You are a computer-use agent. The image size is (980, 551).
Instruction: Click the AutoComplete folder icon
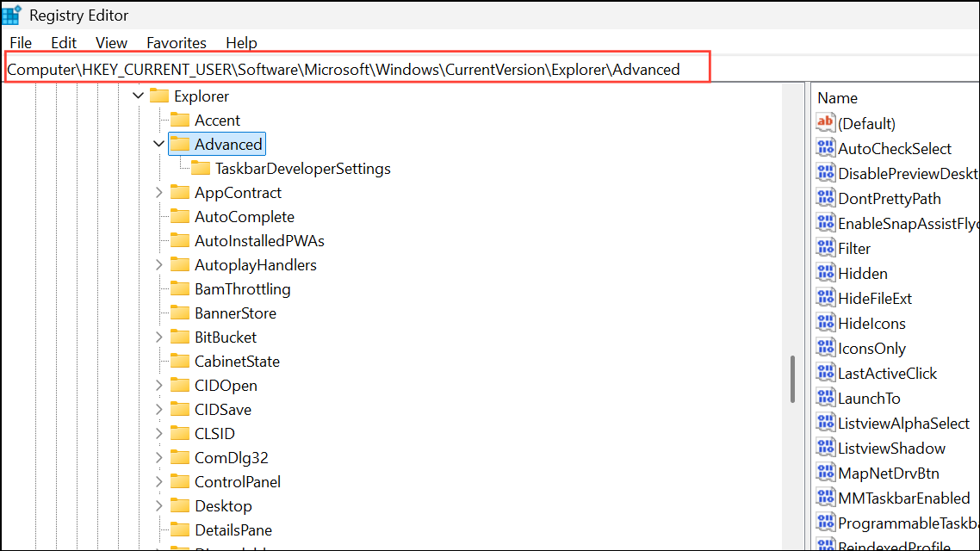pyautogui.click(x=180, y=216)
